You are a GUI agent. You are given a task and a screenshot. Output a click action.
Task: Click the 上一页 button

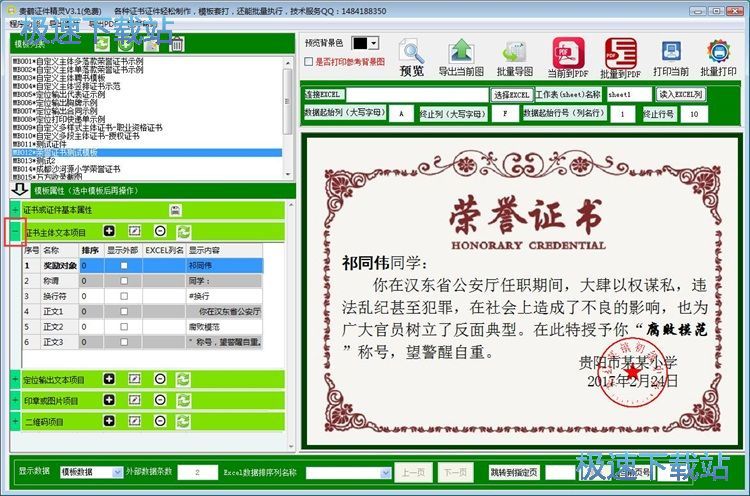[x=413, y=473]
